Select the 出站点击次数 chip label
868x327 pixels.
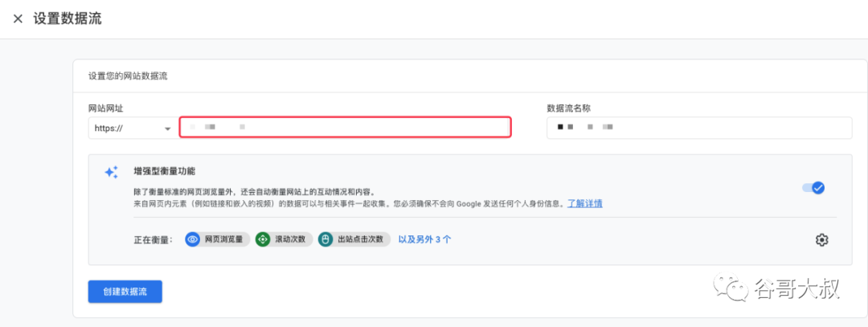pyautogui.click(x=361, y=239)
